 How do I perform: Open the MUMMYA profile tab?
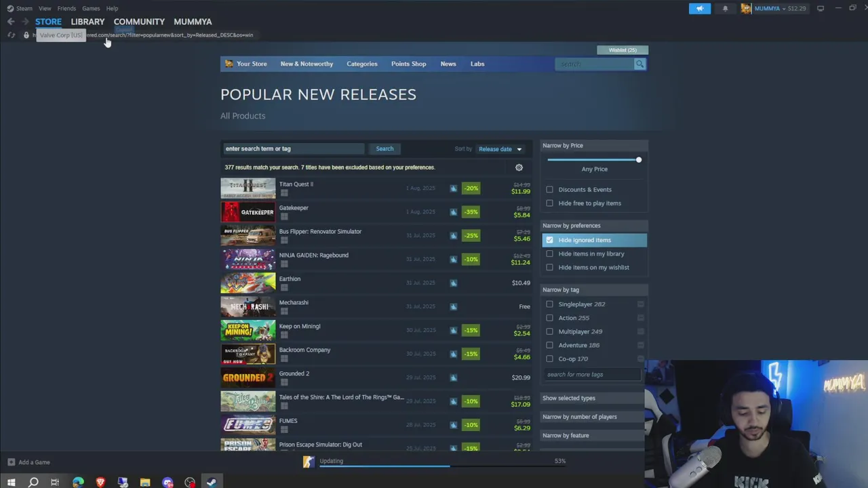[193, 22]
